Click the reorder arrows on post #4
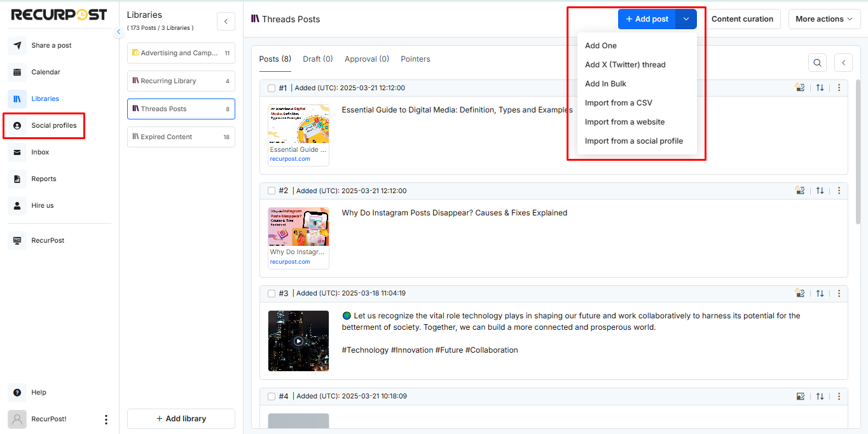 820,397
